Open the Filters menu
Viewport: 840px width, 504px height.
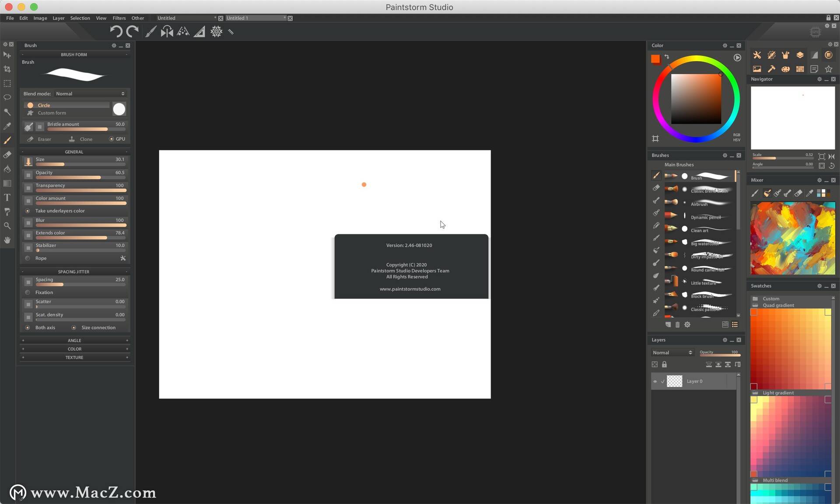coord(119,18)
